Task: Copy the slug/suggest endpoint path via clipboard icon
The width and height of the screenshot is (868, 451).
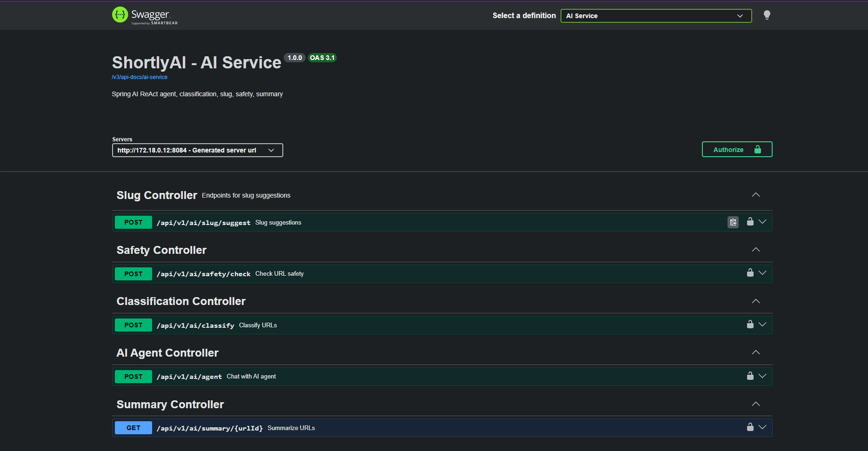Action: (x=733, y=222)
